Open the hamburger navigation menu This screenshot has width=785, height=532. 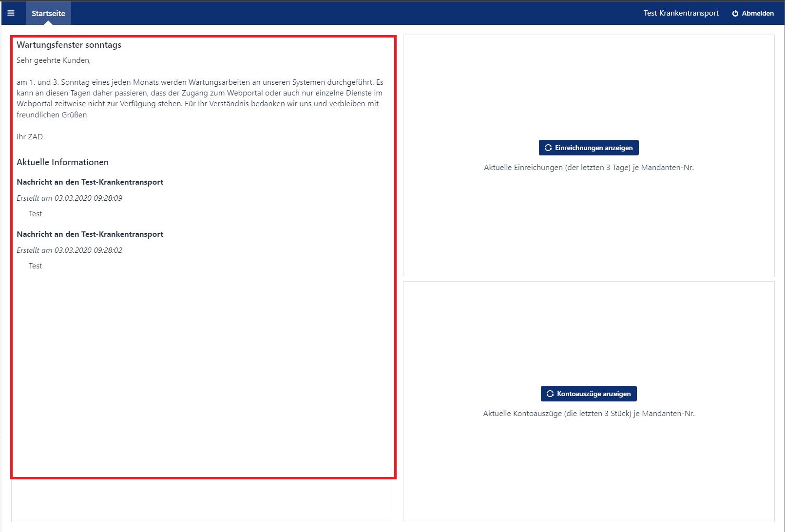click(x=11, y=13)
